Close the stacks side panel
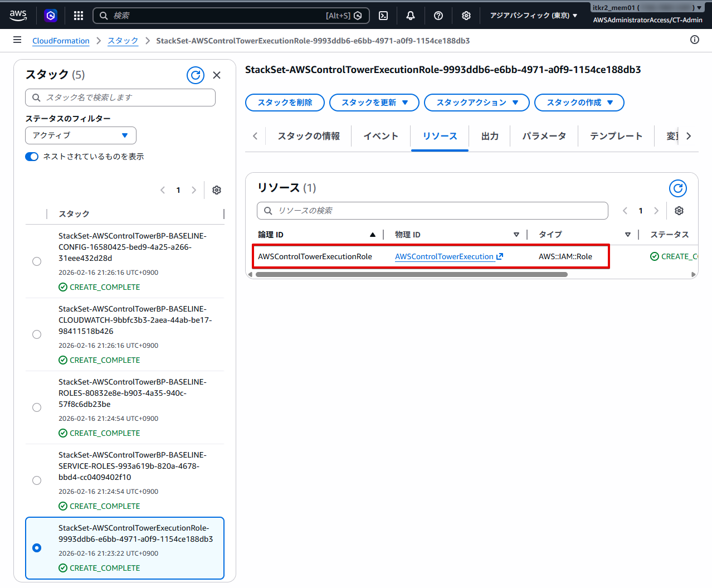712x588 pixels. click(217, 75)
